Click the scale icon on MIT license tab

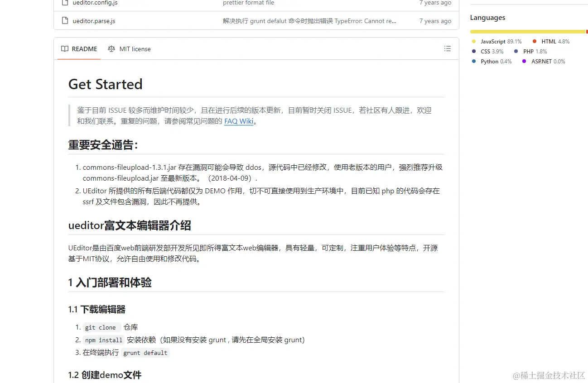tap(111, 49)
